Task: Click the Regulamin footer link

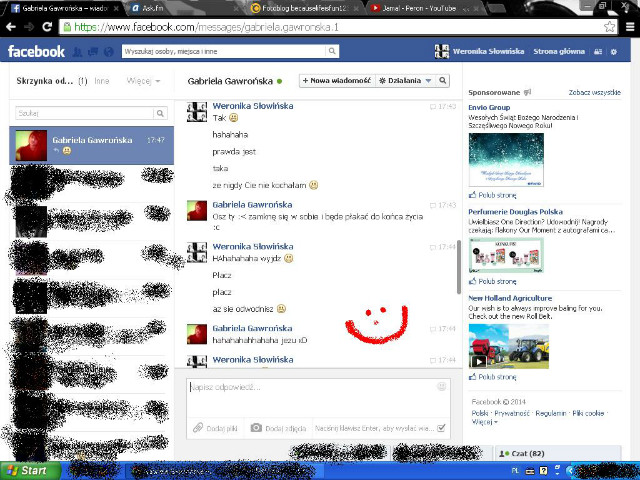Action: [x=551, y=413]
